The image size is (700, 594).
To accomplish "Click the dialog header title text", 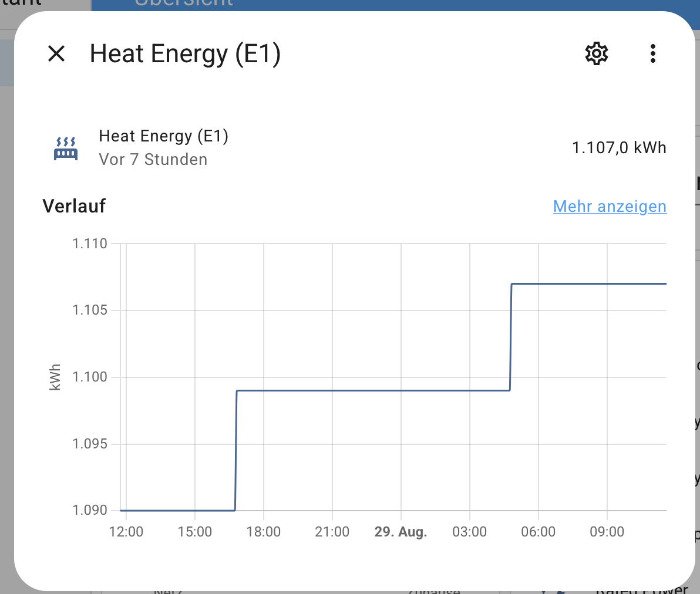I will (x=185, y=54).
